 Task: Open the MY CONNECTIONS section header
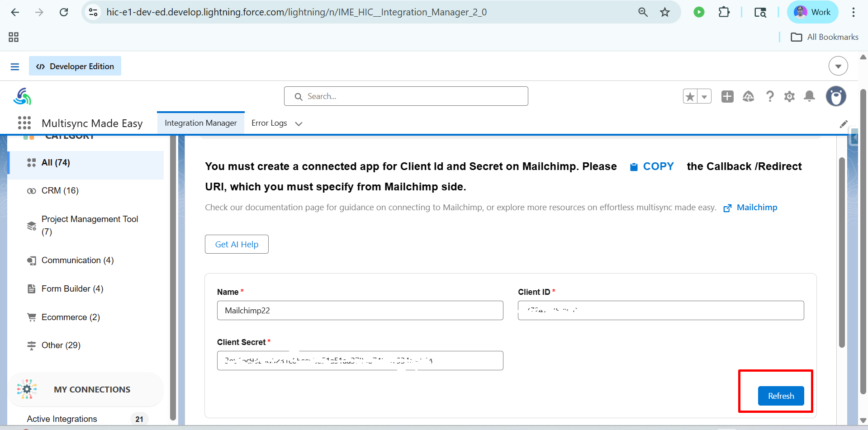click(x=86, y=389)
